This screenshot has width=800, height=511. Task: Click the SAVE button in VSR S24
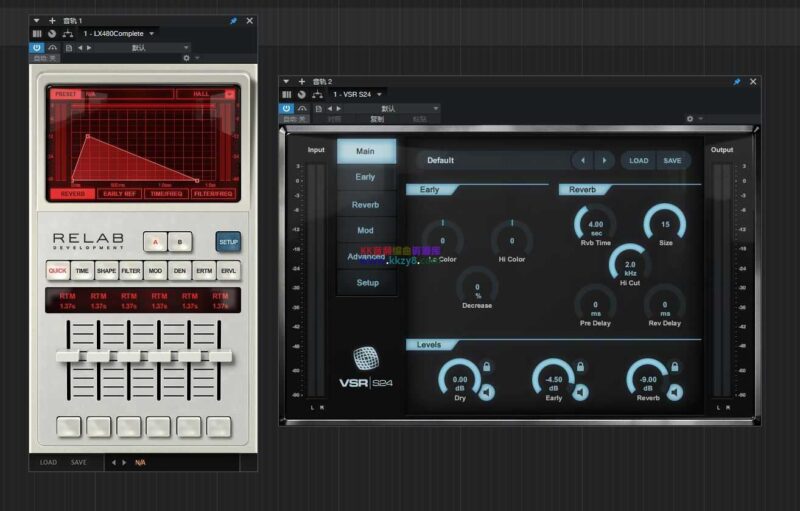pos(672,160)
